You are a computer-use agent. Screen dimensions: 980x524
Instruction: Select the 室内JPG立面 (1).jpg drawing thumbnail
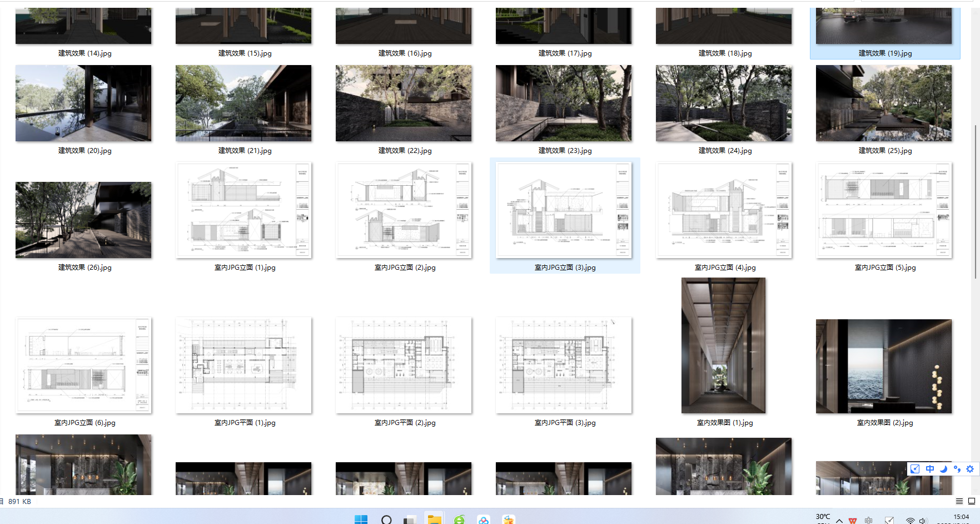(243, 210)
